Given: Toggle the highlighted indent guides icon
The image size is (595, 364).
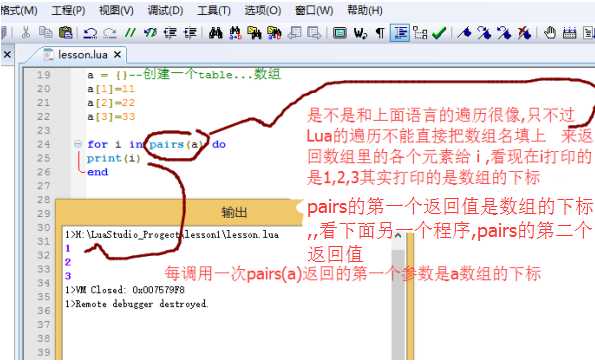Looking at the screenshot, I should [x=400, y=33].
